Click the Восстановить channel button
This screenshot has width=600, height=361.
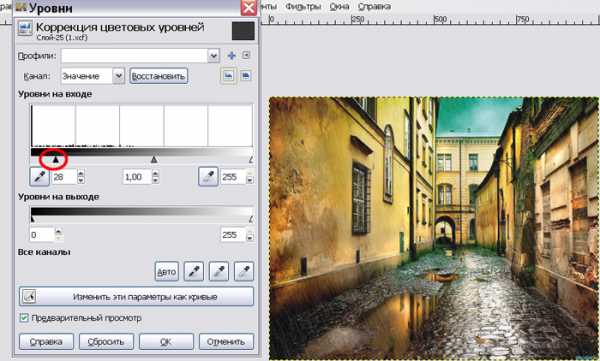coord(158,76)
